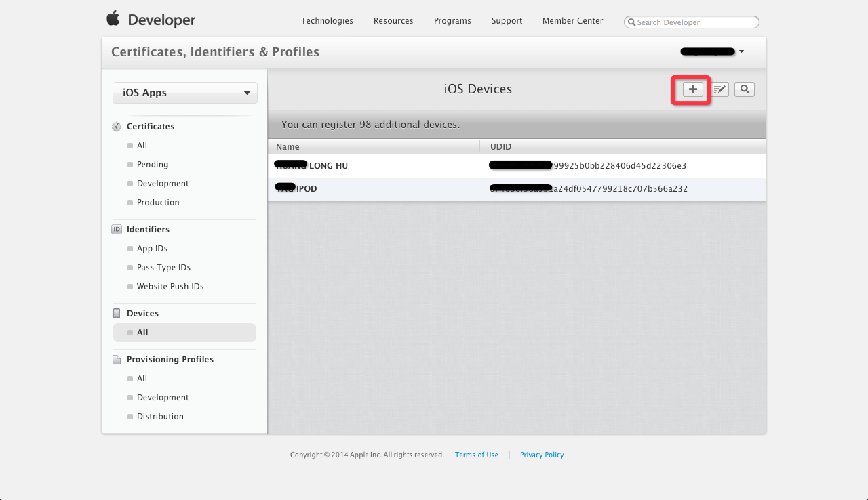The image size is (868, 500).
Task: Click the Devices section phone icon
Action: (x=117, y=314)
